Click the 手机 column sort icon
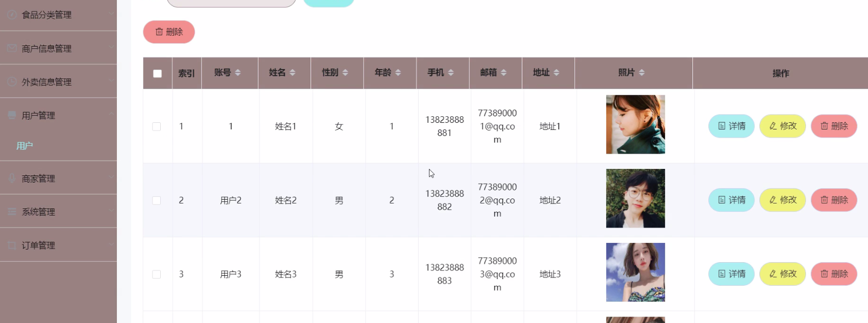868x323 pixels. click(x=450, y=72)
